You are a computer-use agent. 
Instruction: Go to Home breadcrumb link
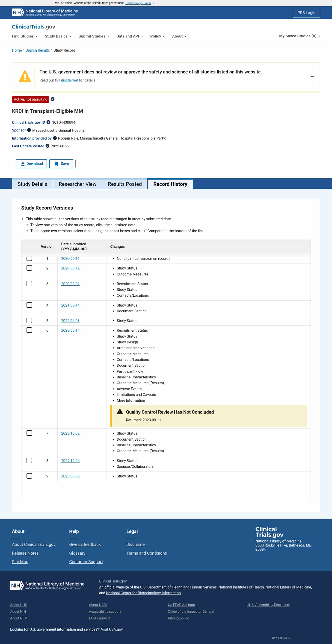coord(17,50)
